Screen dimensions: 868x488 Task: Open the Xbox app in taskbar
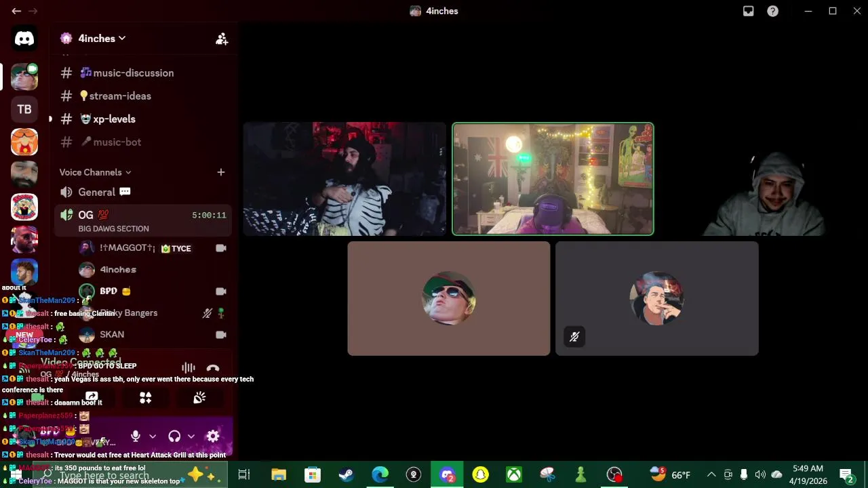(514, 474)
